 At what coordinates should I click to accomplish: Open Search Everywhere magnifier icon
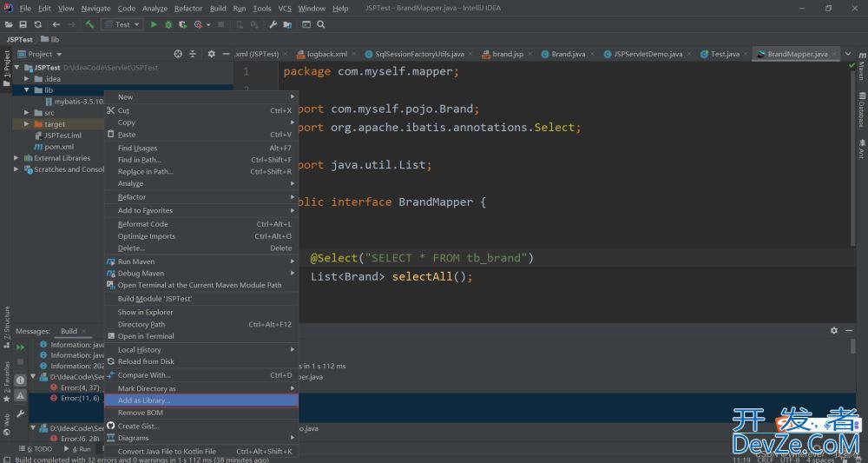[x=320, y=24]
